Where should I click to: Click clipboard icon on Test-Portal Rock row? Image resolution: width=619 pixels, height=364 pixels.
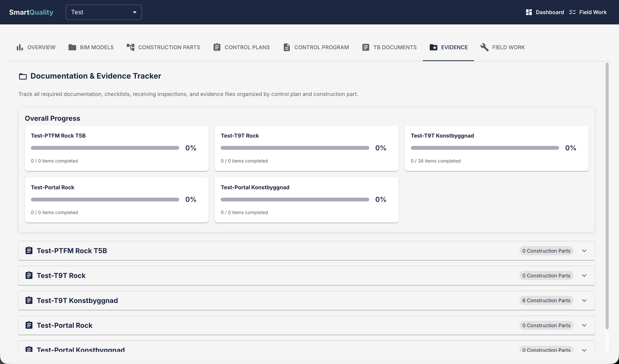29,325
